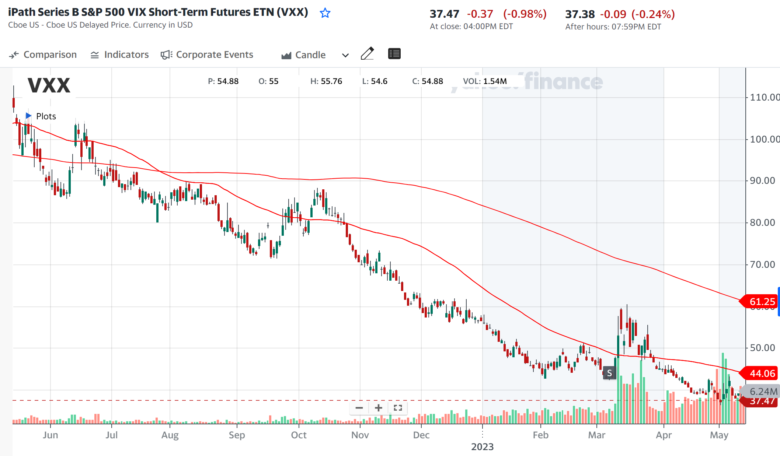Click the Indicators icon

[x=95, y=55]
